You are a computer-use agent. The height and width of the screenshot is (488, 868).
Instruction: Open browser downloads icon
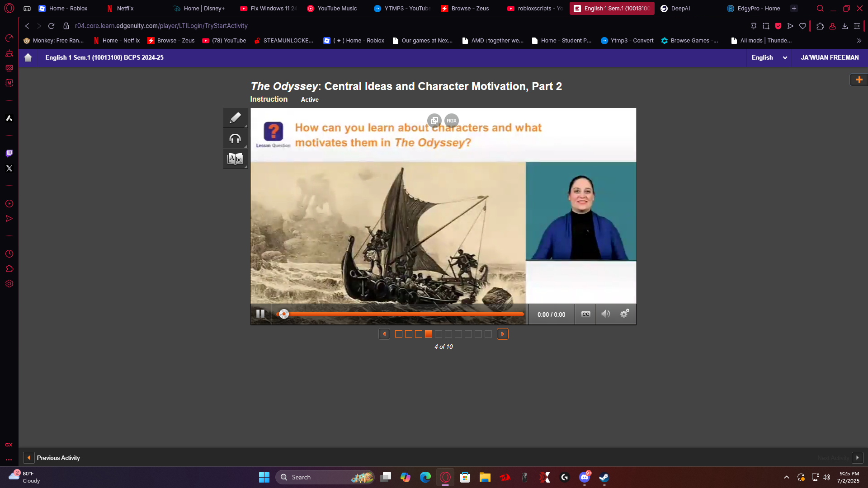(x=844, y=26)
